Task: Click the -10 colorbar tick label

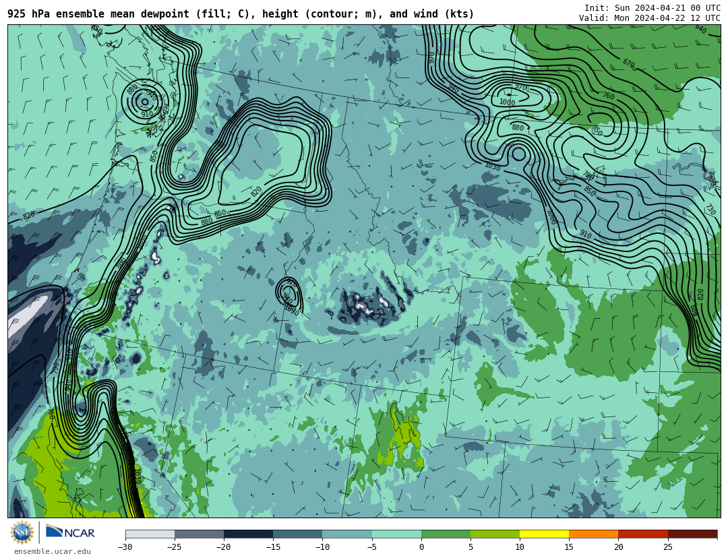Action: (322, 547)
